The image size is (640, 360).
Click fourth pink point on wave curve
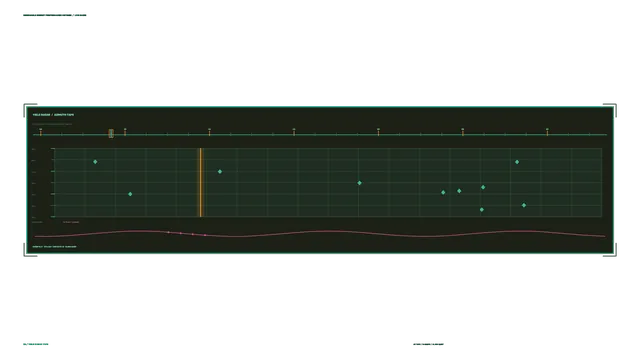pyautogui.click(x=205, y=235)
